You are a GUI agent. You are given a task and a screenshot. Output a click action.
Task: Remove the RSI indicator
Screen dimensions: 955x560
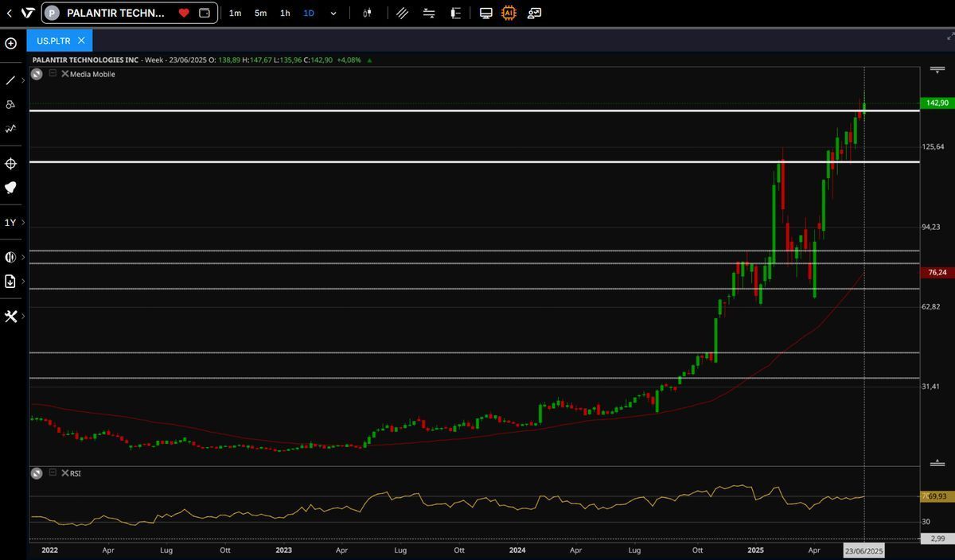pos(64,473)
